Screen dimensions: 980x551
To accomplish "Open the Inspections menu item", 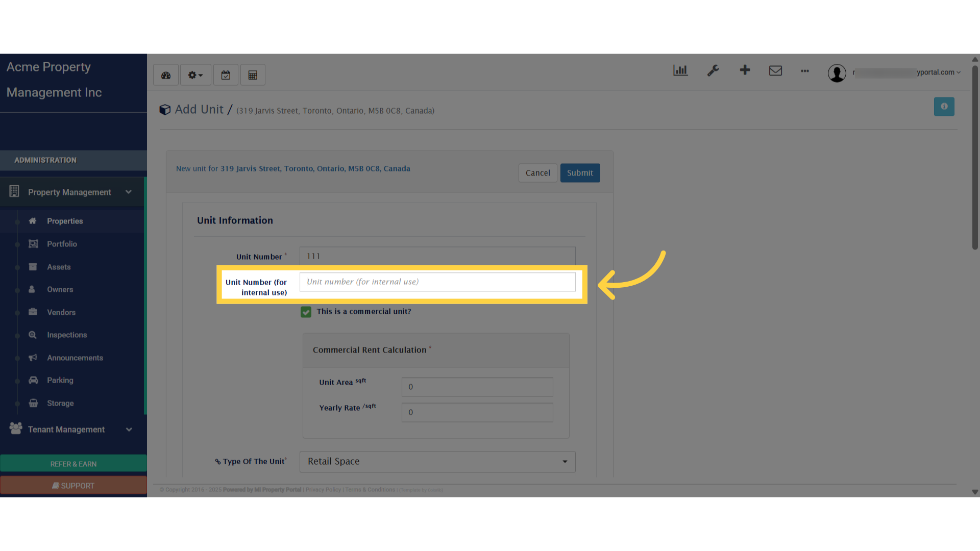I will [x=67, y=335].
